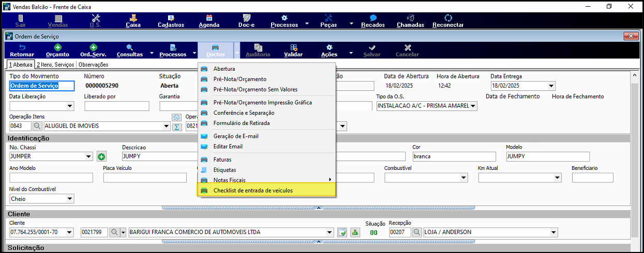
Task: Click the Reconectar icon
Action: (x=448, y=21)
